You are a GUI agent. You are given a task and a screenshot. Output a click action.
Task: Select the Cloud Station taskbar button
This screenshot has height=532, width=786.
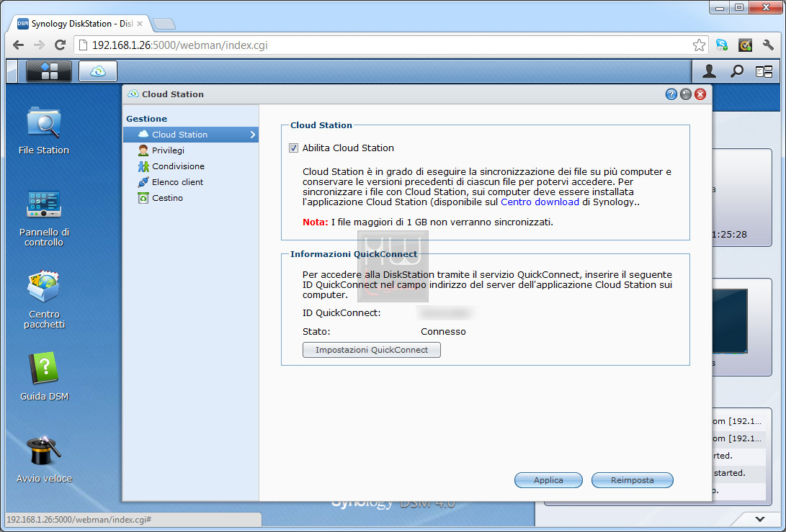98,71
